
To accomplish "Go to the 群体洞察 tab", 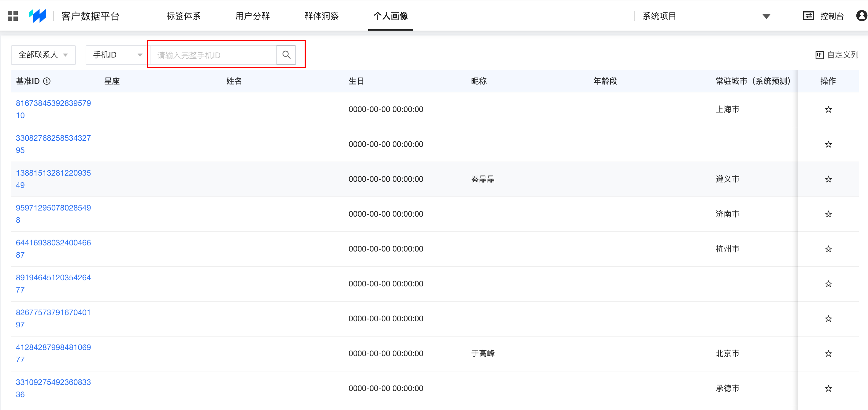I will click(x=321, y=16).
